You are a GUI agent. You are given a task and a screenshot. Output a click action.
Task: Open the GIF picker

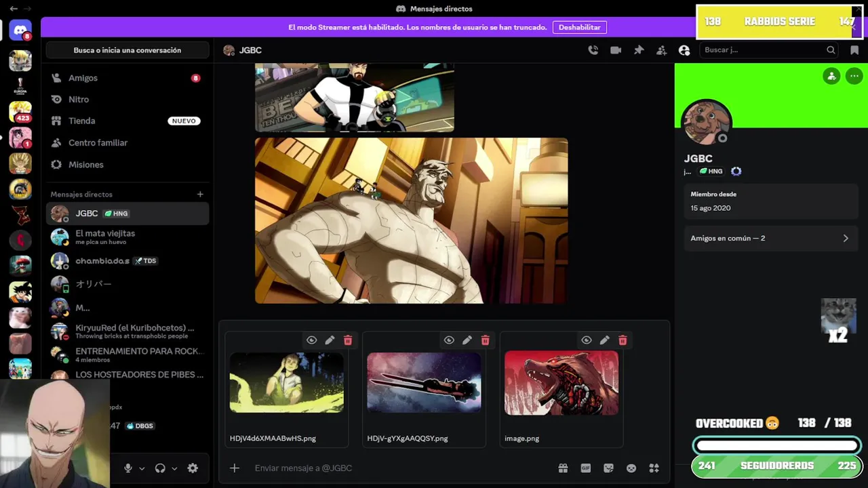[586, 468]
